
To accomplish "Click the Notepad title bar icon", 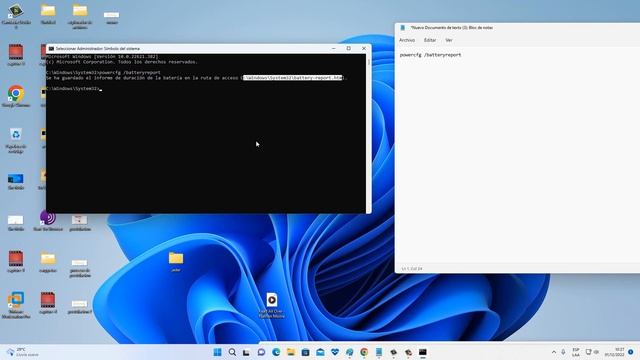I will click(x=403, y=28).
